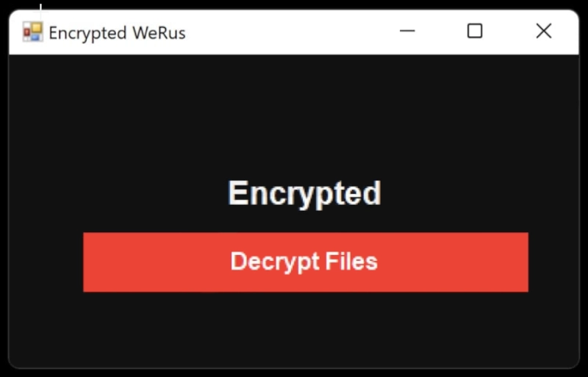Click the gap between Encrypted label and red button
This screenshot has width=588, height=377.
click(304, 222)
